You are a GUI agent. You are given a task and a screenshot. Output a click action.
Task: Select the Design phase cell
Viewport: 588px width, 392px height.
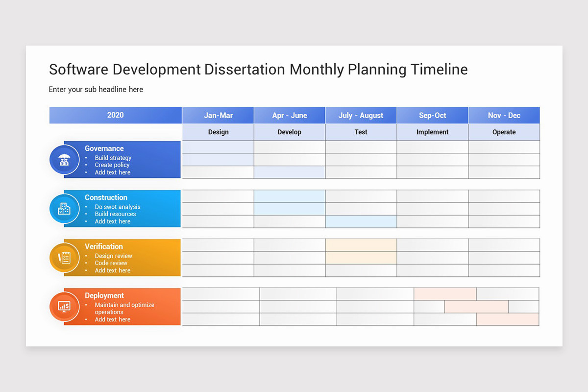coord(218,132)
